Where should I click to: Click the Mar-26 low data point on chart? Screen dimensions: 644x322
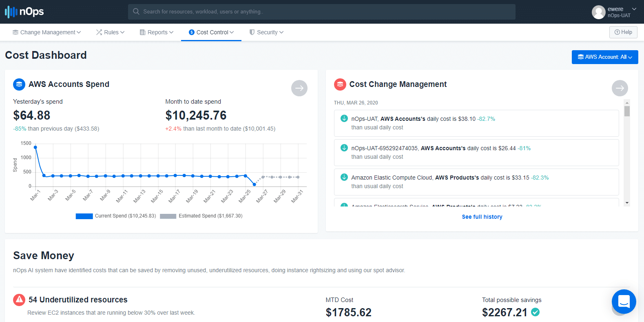coord(255,184)
